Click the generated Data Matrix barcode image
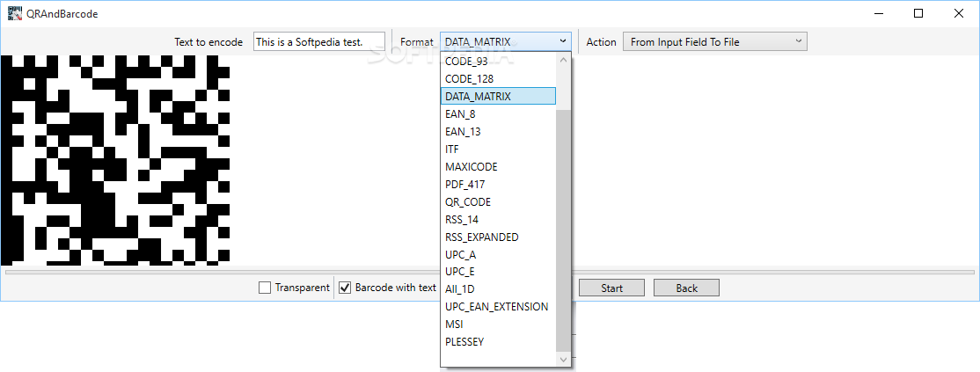This screenshot has height=372, width=980. click(115, 159)
